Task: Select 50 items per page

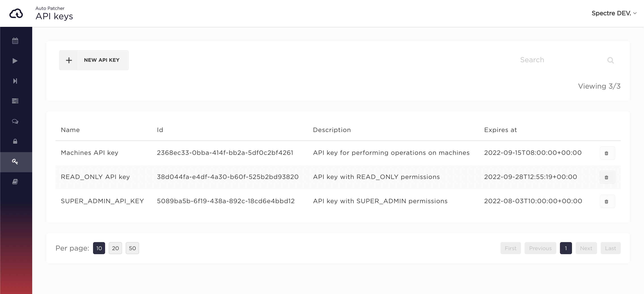Action: [x=132, y=248]
